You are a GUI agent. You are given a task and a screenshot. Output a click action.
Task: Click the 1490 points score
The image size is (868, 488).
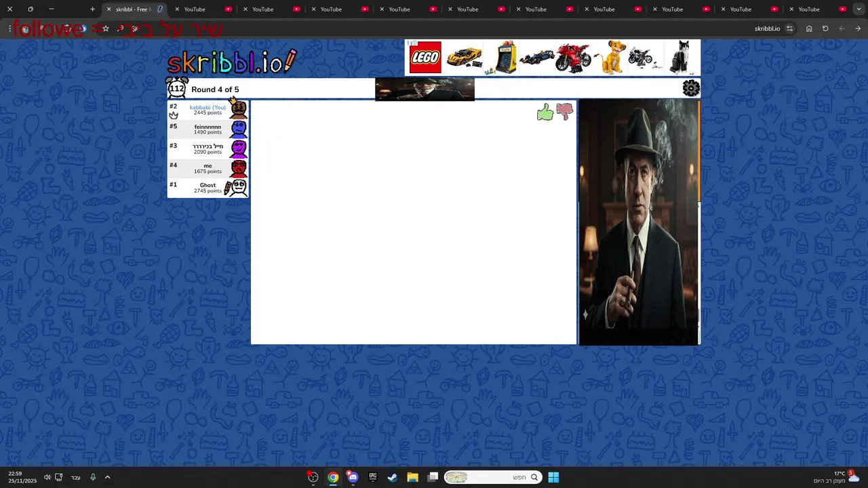(208, 132)
